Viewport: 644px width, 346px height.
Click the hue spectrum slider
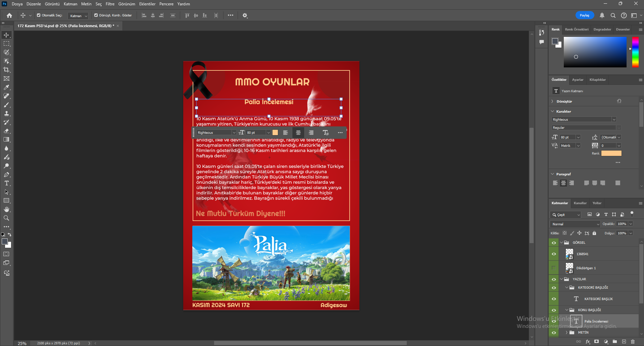[x=635, y=52]
